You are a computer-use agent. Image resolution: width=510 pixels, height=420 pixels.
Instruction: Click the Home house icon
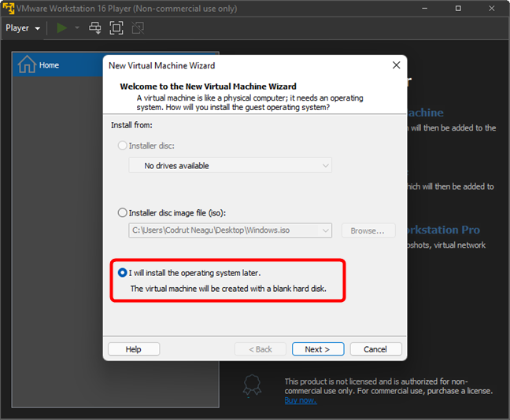coord(27,64)
